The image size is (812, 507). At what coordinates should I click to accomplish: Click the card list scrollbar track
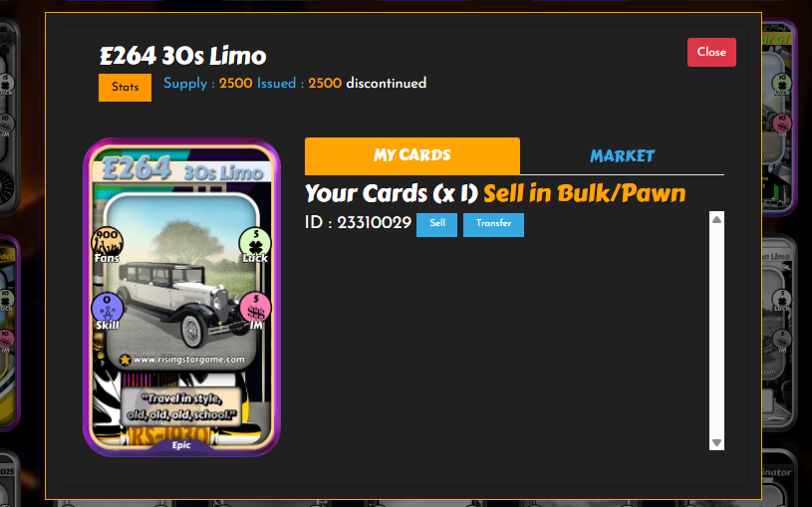point(716,331)
